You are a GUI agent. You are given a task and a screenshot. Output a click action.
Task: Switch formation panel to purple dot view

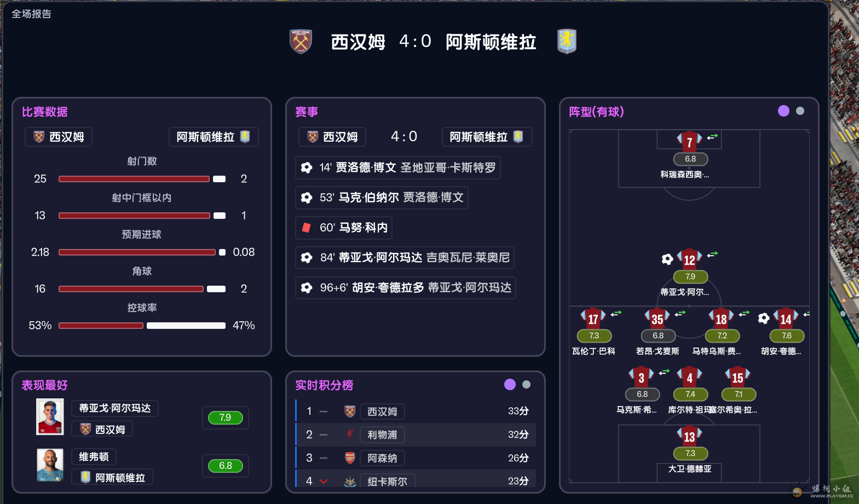pyautogui.click(x=783, y=111)
